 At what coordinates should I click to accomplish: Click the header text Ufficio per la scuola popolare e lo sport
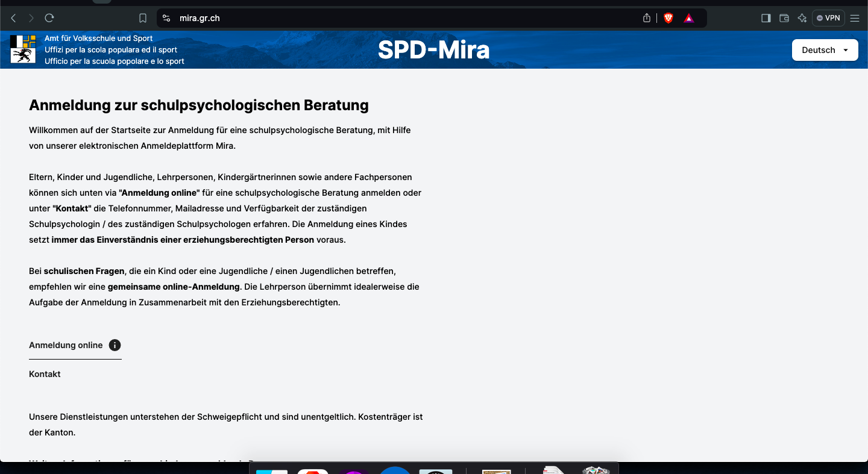click(x=115, y=61)
